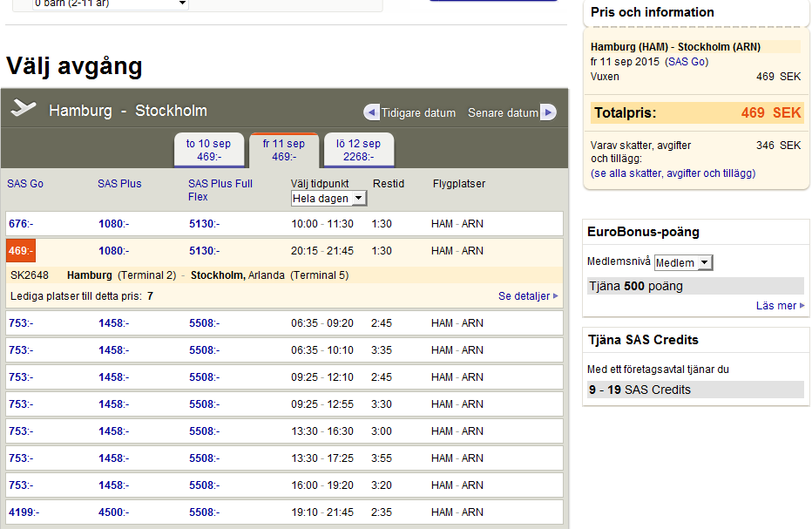Click flight number SK2648
The height and width of the screenshot is (529, 812).
(30, 275)
